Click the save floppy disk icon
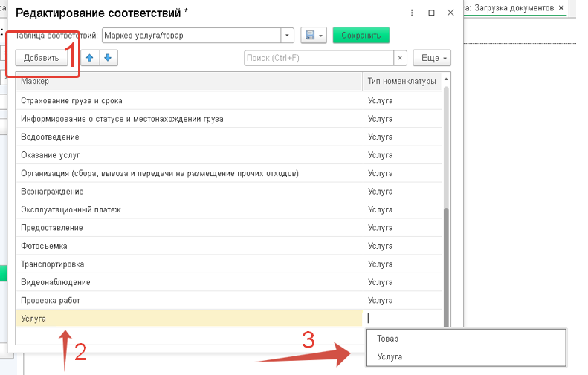Viewport: 588px width, 375px height. [x=310, y=36]
